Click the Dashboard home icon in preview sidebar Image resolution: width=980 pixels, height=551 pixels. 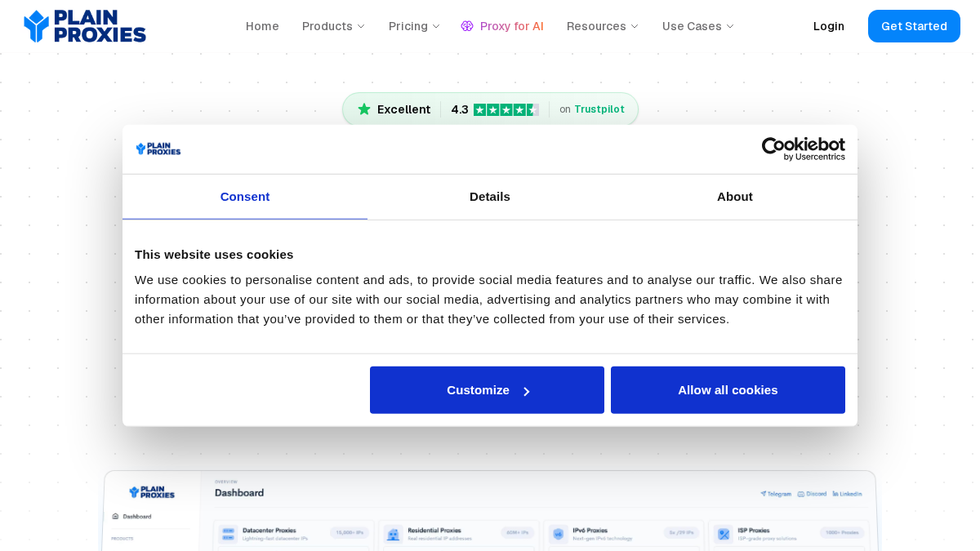(x=116, y=516)
